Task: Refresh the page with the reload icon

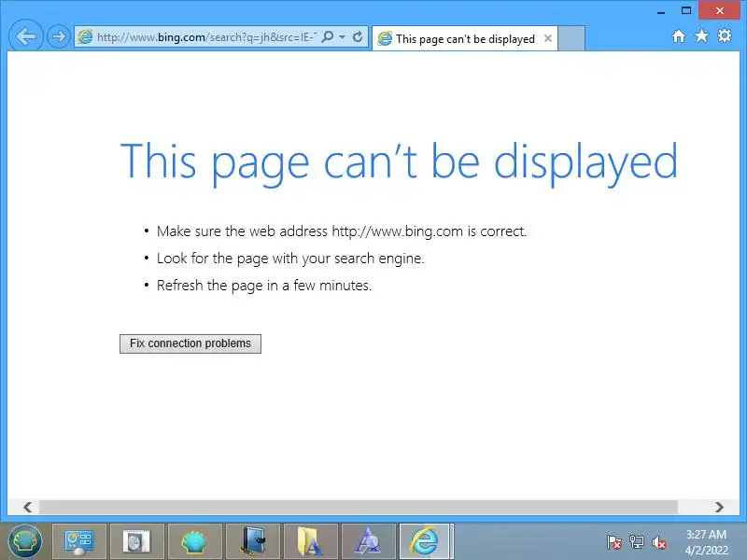Action: (x=358, y=36)
